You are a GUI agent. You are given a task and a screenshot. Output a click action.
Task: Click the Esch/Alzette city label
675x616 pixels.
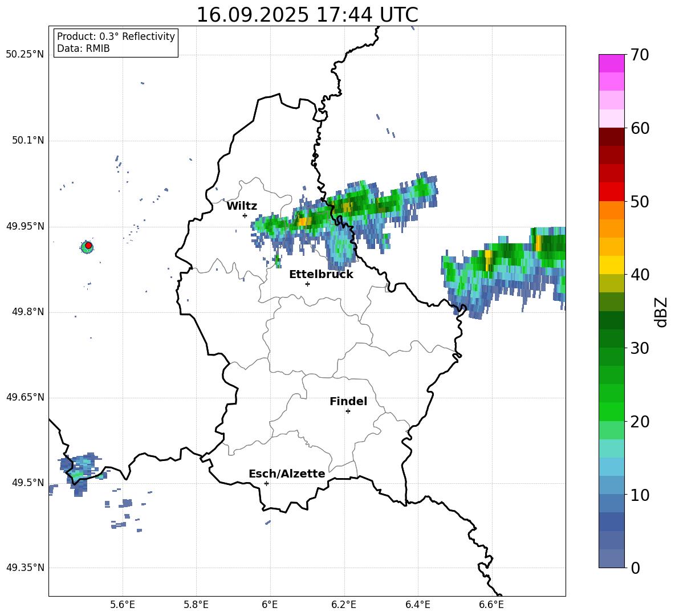(287, 474)
